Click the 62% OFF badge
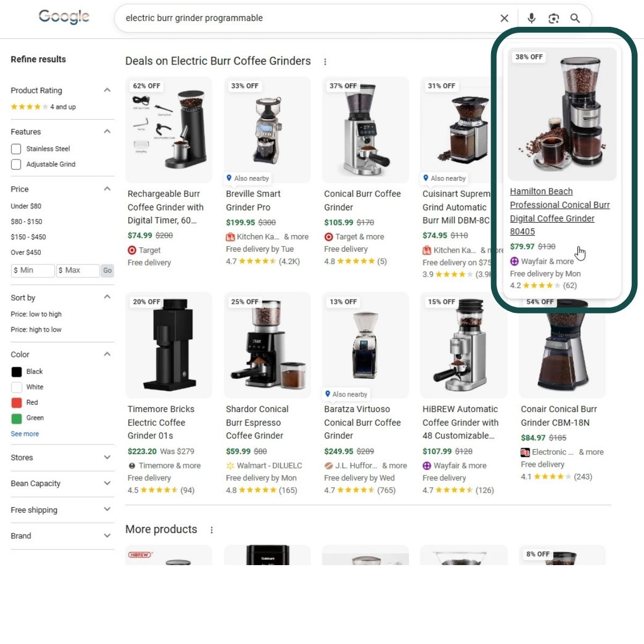 pos(147,86)
